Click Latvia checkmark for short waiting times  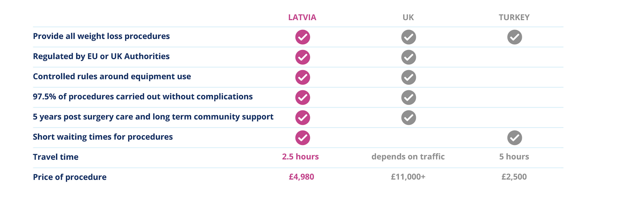pyautogui.click(x=302, y=138)
